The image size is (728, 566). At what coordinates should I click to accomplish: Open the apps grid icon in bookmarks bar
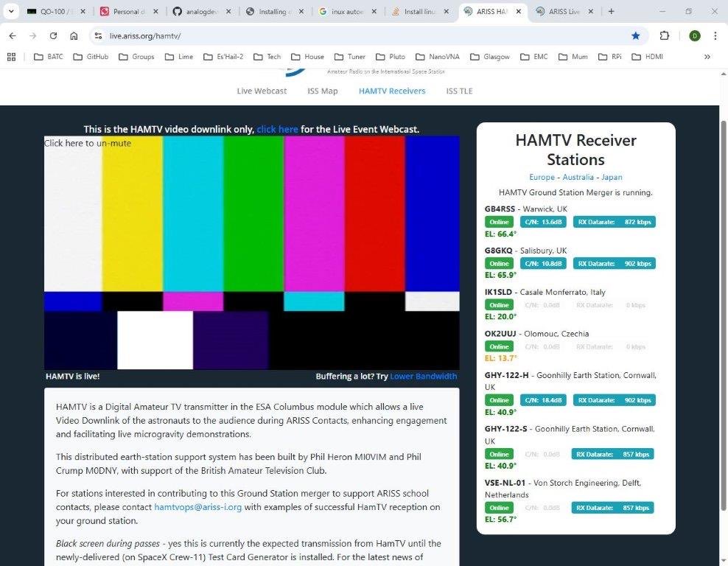(x=12, y=57)
